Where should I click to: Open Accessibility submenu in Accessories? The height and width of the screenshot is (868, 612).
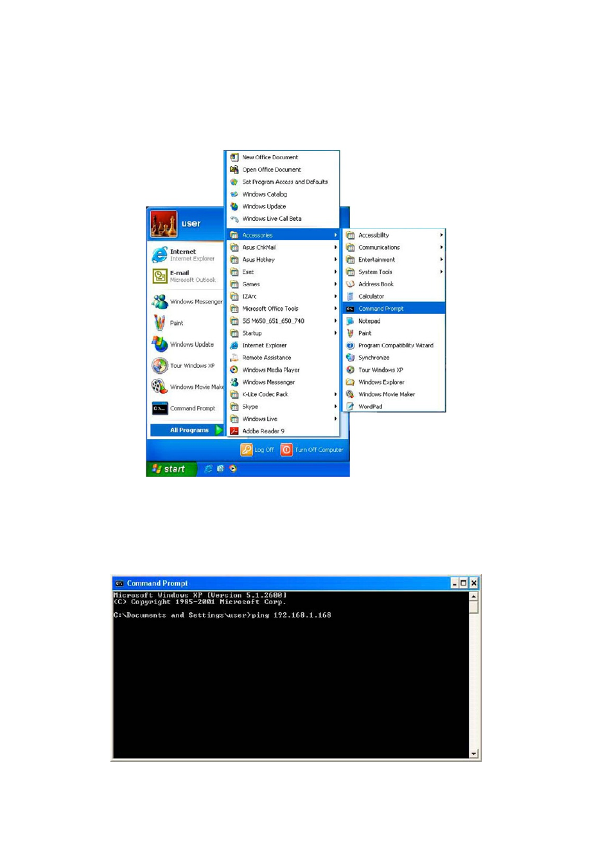coord(394,235)
